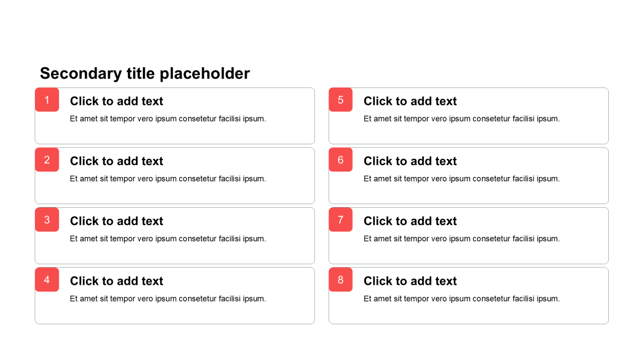This screenshot has height=362, width=644.
Task: Click the description text in card 5
Action: click(x=462, y=119)
